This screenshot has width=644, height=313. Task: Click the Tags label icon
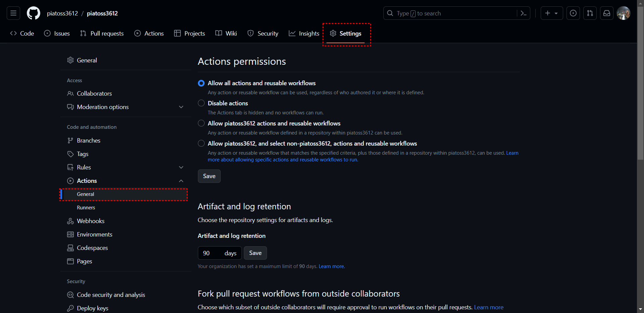point(70,154)
